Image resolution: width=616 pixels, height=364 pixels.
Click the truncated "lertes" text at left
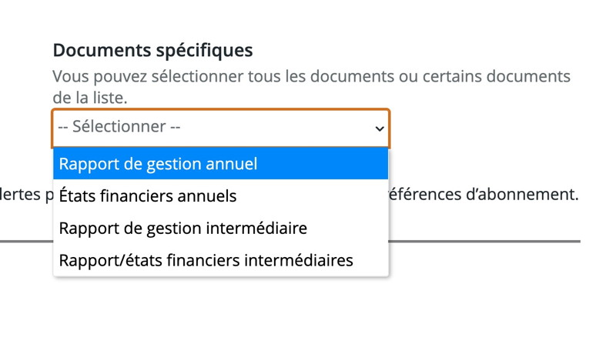[x=21, y=194]
